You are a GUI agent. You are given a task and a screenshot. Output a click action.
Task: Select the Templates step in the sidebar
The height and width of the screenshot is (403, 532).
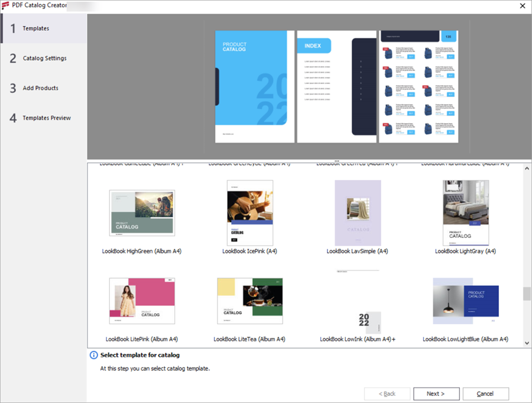(x=41, y=28)
